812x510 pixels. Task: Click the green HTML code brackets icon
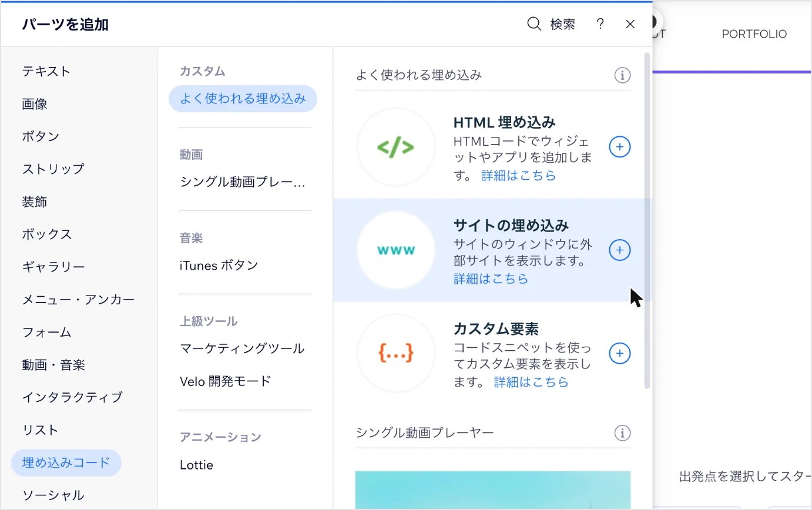point(396,147)
